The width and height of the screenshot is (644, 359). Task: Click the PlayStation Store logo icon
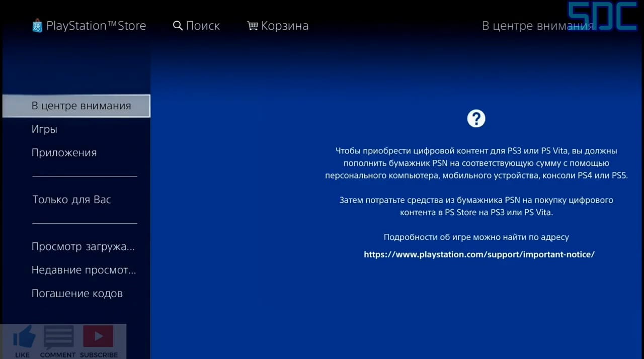[37, 25]
